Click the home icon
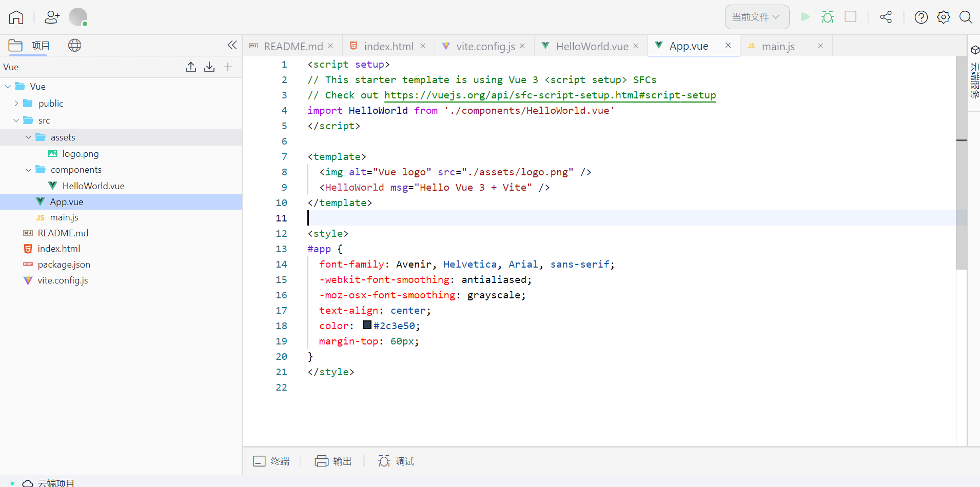980x487 pixels. pos(16,17)
